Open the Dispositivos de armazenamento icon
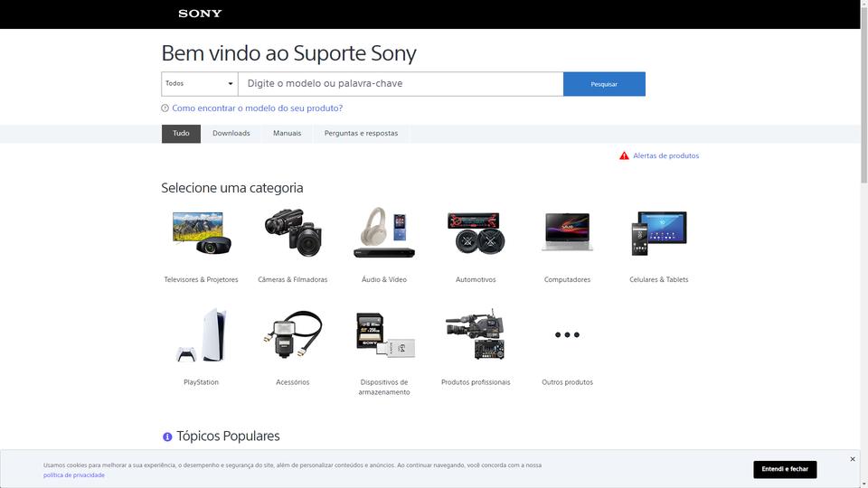The width and height of the screenshot is (868, 488). [385, 334]
